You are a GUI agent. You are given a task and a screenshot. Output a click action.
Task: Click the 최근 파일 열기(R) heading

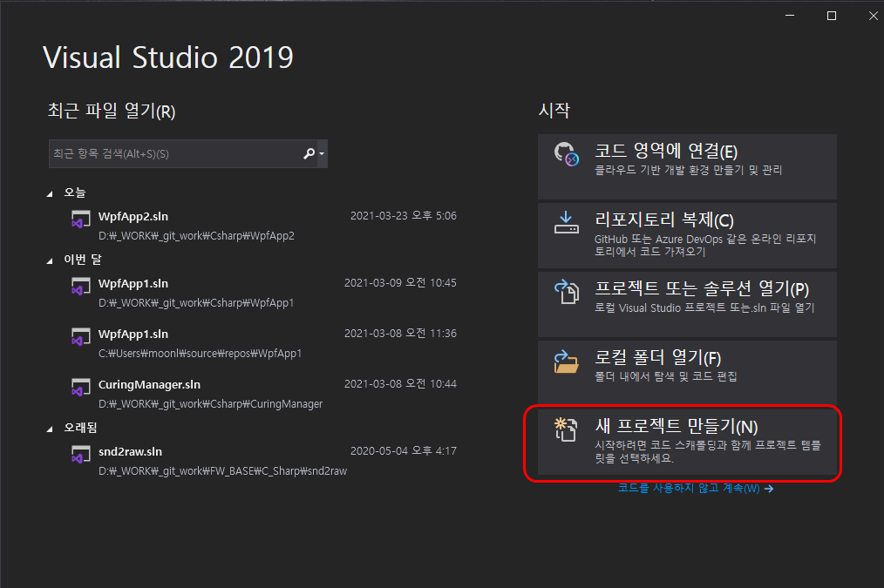click(x=112, y=111)
